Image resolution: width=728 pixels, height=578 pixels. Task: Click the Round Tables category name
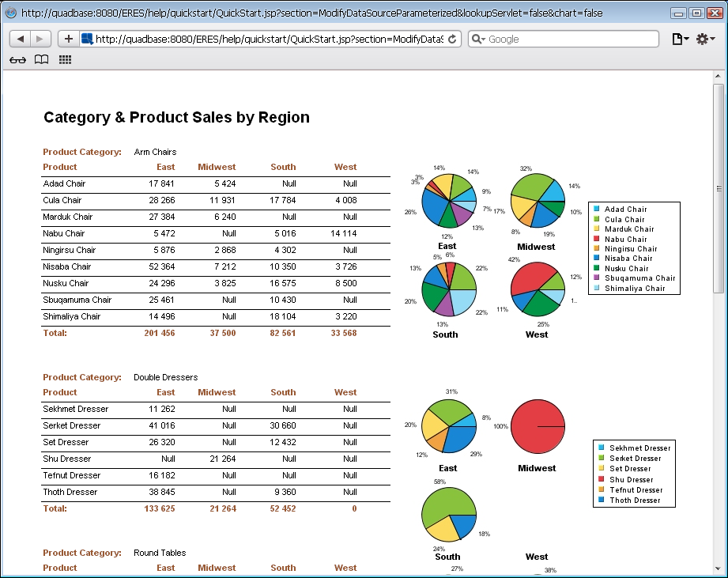coord(160,553)
